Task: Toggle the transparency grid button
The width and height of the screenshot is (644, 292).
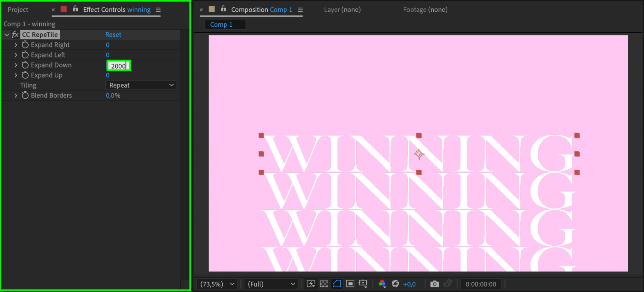Action: [324, 284]
